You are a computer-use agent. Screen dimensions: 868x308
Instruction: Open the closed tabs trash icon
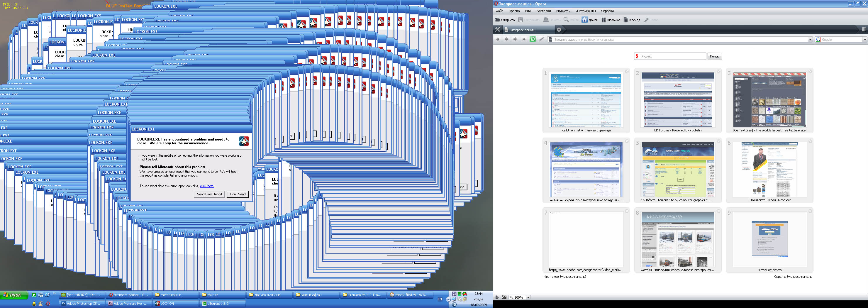point(864,29)
